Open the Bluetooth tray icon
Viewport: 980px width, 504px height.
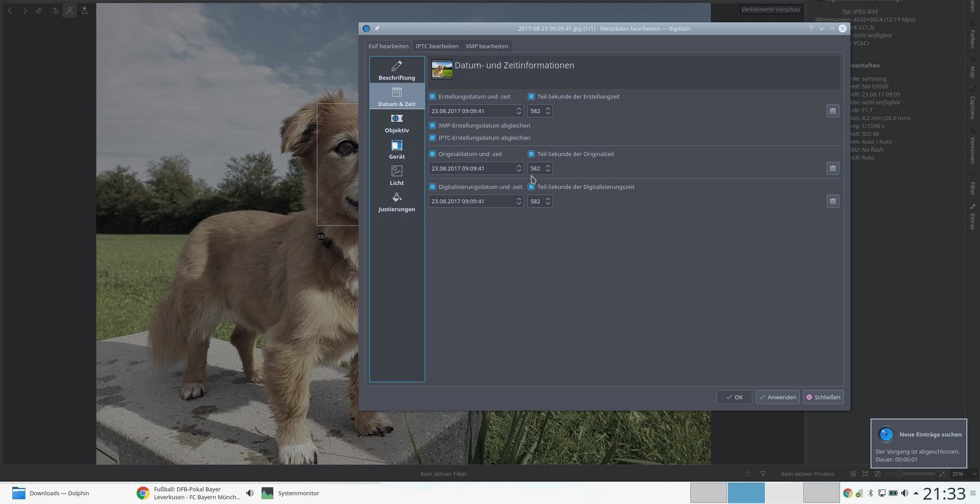tap(871, 493)
